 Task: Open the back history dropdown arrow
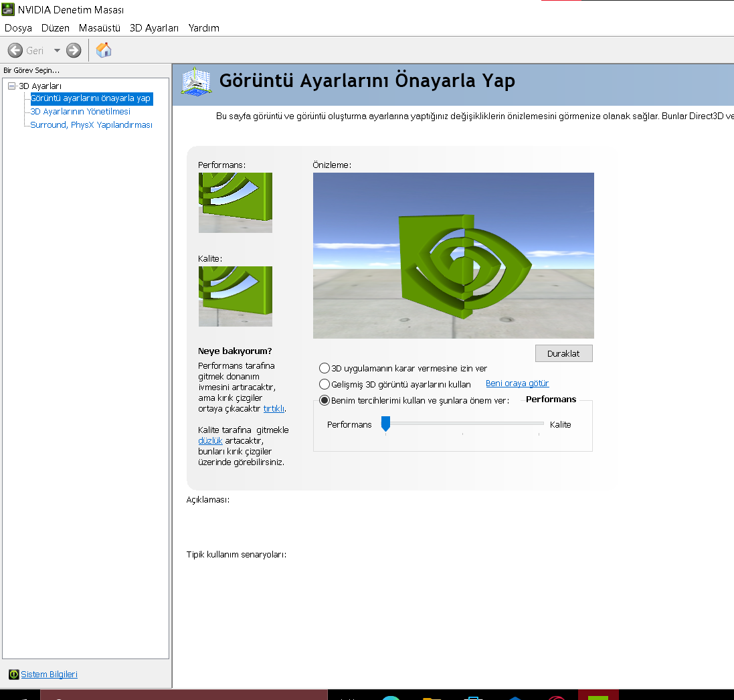click(57, 50)
